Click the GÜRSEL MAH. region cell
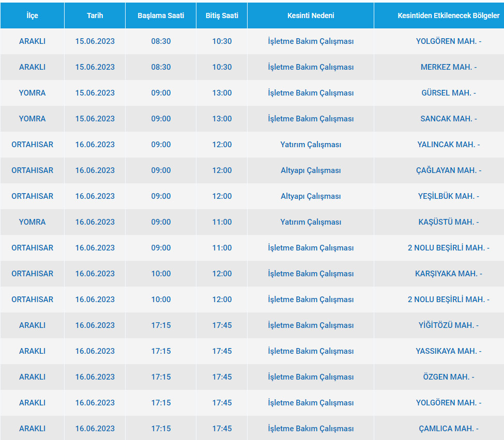This screenshot has height=440, width=504. [x=448, y=93]
